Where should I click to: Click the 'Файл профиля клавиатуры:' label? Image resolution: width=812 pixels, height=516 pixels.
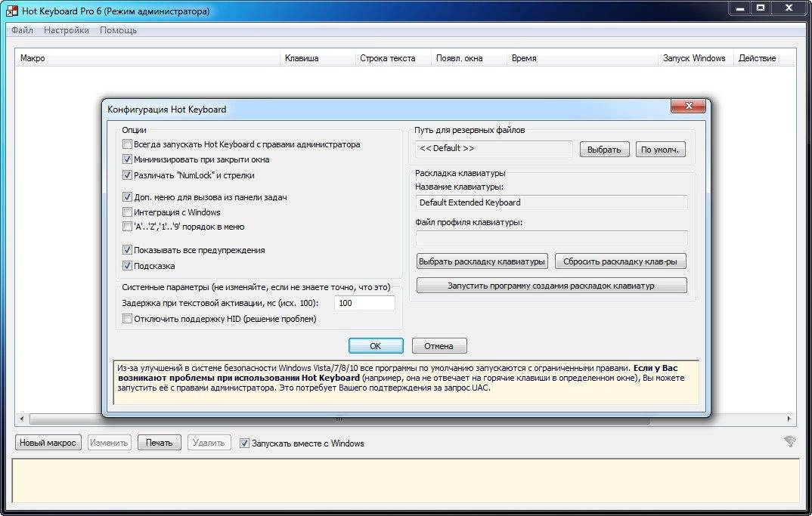point(469,222)
